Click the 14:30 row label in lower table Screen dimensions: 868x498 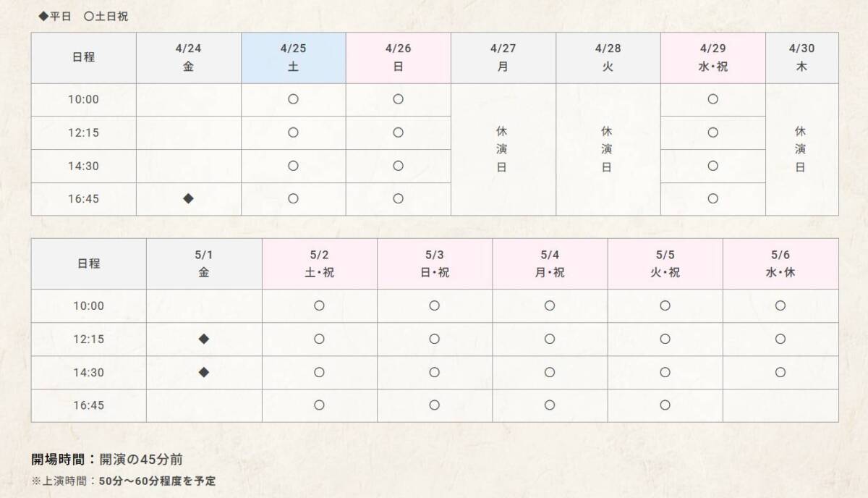(x=88, y=372)
